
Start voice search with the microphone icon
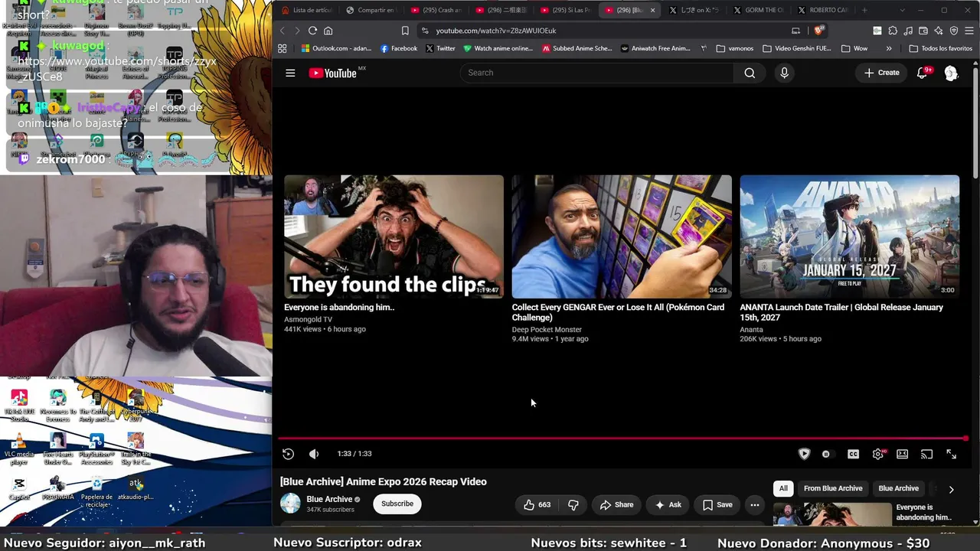pyautogui.click(x=784, y=73)
